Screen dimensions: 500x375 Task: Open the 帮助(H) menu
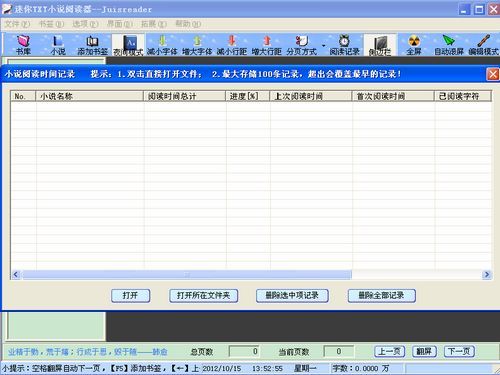(188, 24)
